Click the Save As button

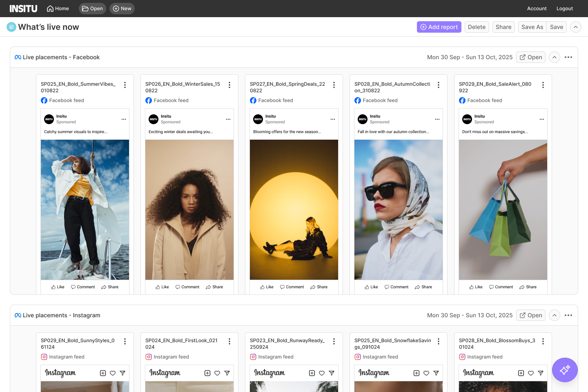click(x=532, y=27)
